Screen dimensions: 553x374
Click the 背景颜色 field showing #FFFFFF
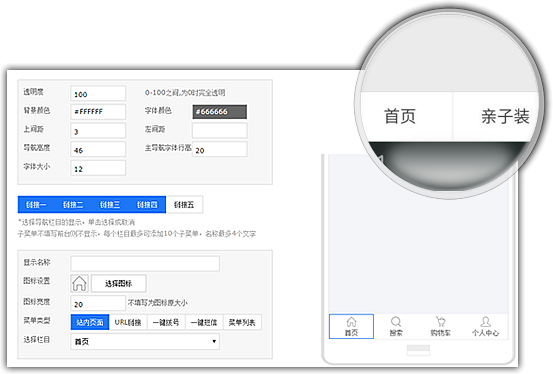98,112
